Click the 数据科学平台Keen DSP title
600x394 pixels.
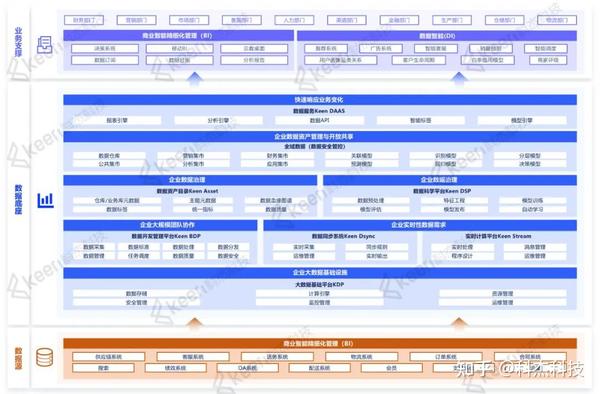[442, 191]
